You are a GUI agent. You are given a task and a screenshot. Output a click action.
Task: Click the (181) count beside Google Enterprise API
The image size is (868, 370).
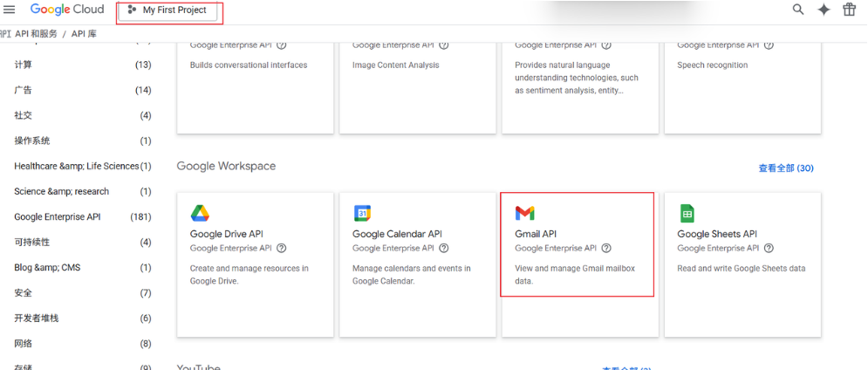click(x=140, y=217)
